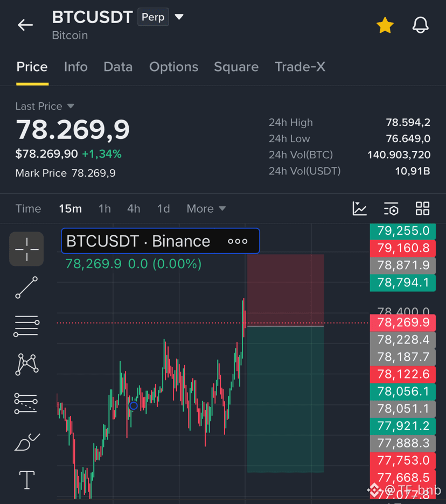Go back using the arrow icon
This screenshot has width=446, height=504.
tap(25, 25)
